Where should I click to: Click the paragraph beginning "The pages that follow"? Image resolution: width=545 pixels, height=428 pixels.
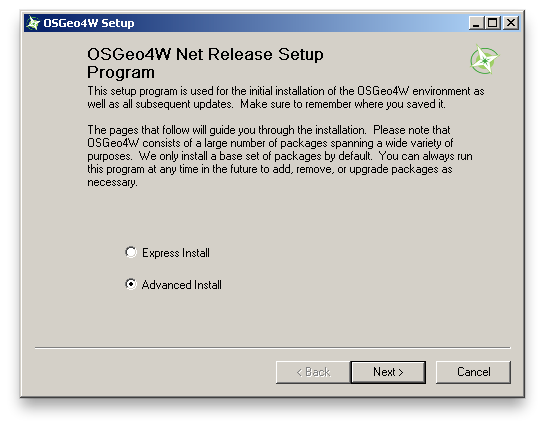point(280,156)
